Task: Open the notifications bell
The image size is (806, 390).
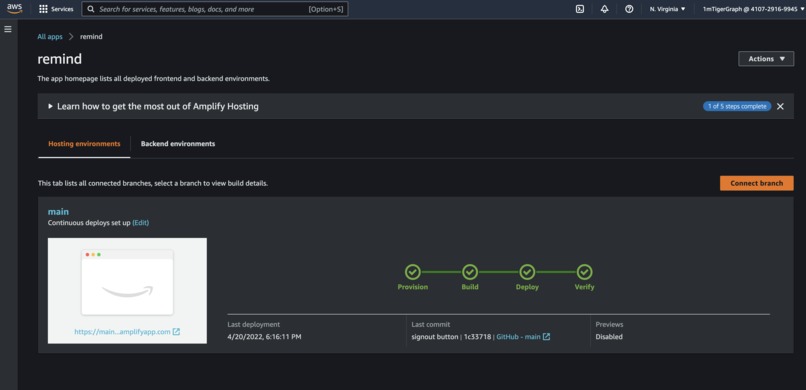Action: (x=604, y=9)
